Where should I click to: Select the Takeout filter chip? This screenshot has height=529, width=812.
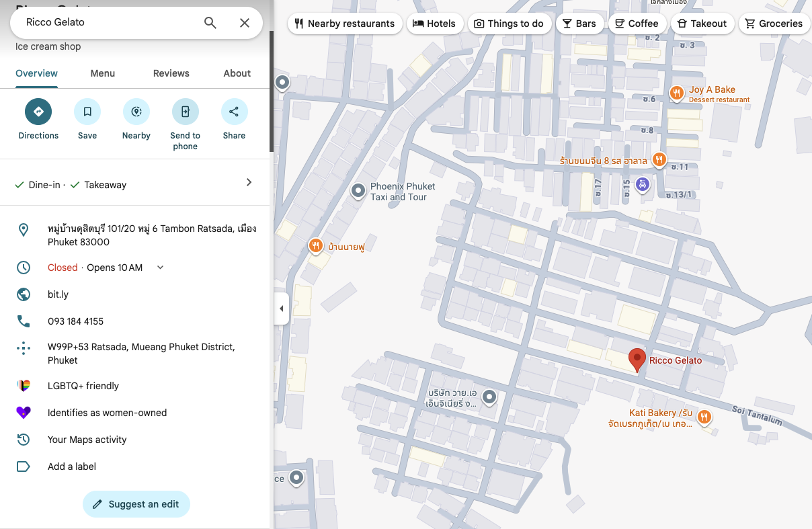click(702, 24)
